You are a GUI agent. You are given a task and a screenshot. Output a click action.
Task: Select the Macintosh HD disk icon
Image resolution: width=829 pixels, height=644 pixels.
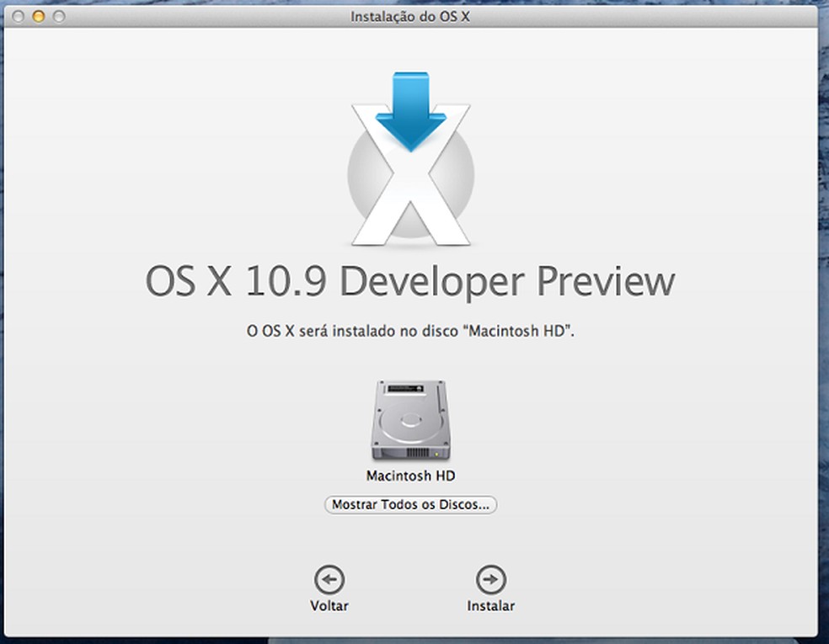411,421
